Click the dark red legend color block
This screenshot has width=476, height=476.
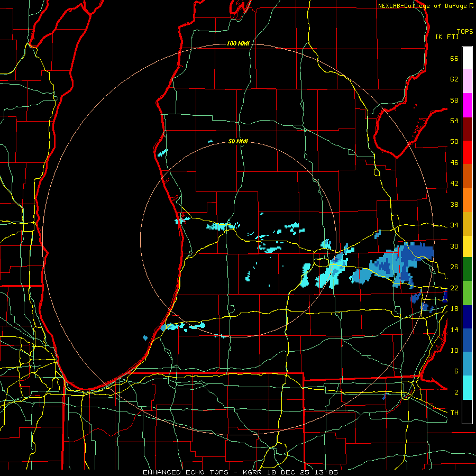[467, 129]
